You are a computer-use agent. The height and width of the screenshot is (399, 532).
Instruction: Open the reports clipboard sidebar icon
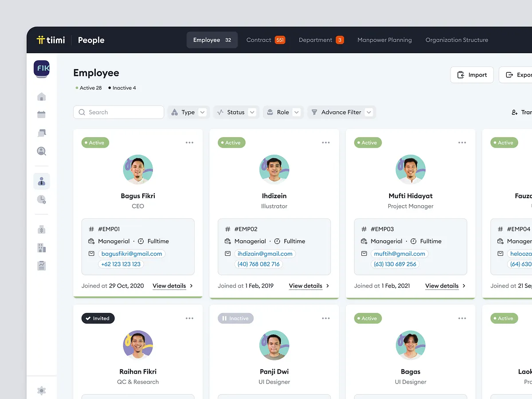(42, 266)
